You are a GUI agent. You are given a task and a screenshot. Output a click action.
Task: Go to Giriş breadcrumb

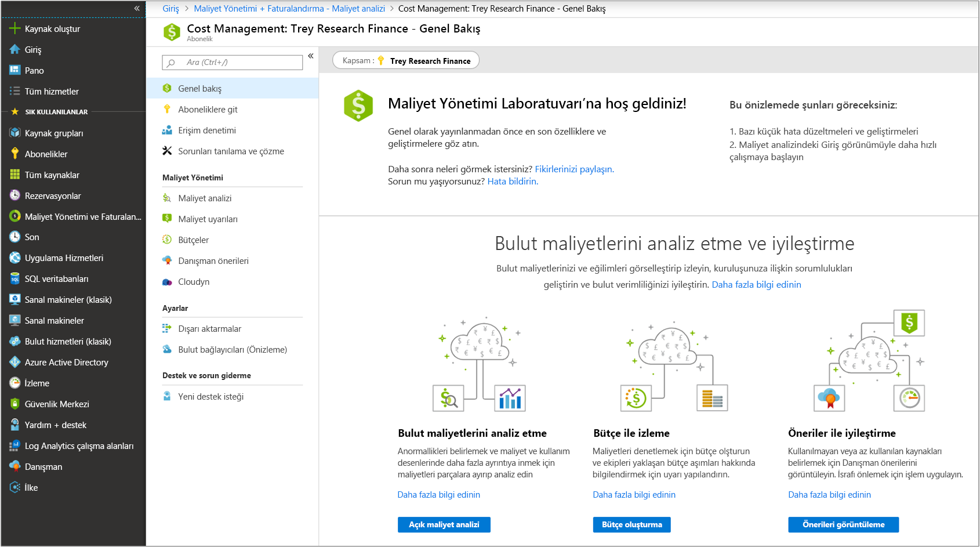tap(171, 9)
